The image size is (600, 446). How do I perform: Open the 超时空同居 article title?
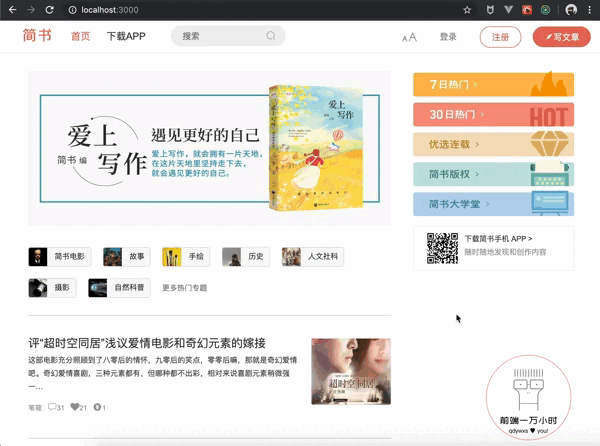tap(147, 343)
